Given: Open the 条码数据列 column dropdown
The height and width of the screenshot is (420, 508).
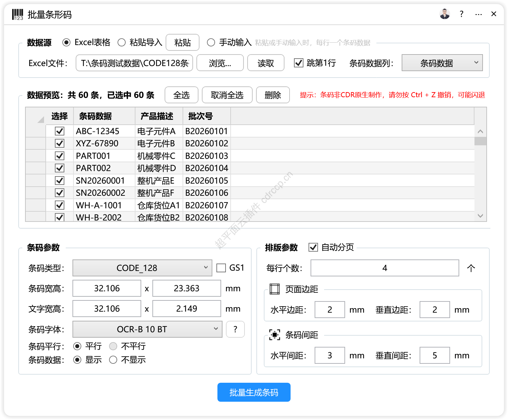Looking at the screenshot, I should click(442, 63).
